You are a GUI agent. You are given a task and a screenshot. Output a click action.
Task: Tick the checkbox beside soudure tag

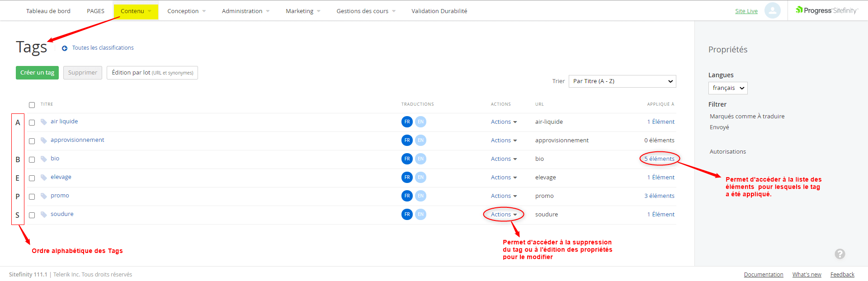(32, 215)
